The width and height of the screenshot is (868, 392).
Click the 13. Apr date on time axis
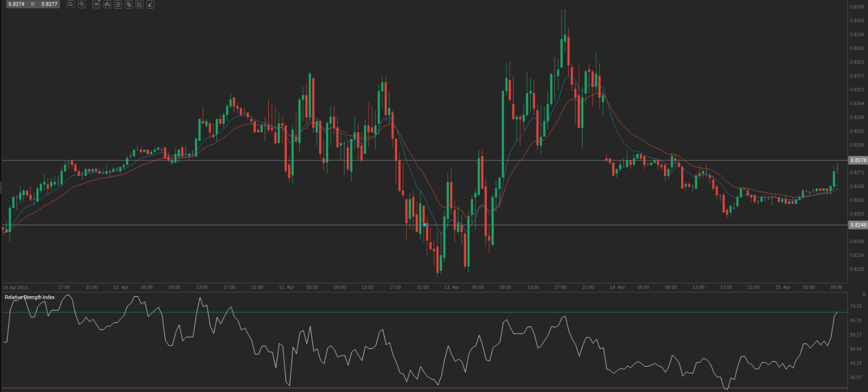(452, 287)
